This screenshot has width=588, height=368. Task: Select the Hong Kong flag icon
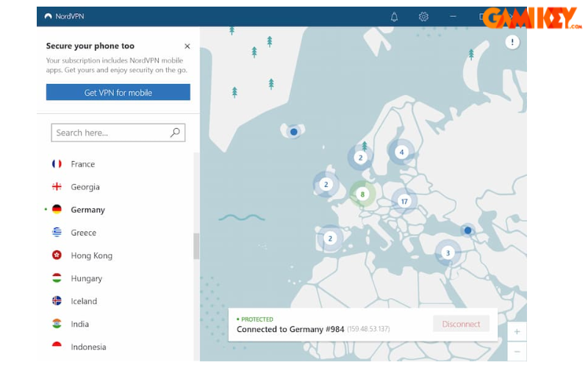57,255
